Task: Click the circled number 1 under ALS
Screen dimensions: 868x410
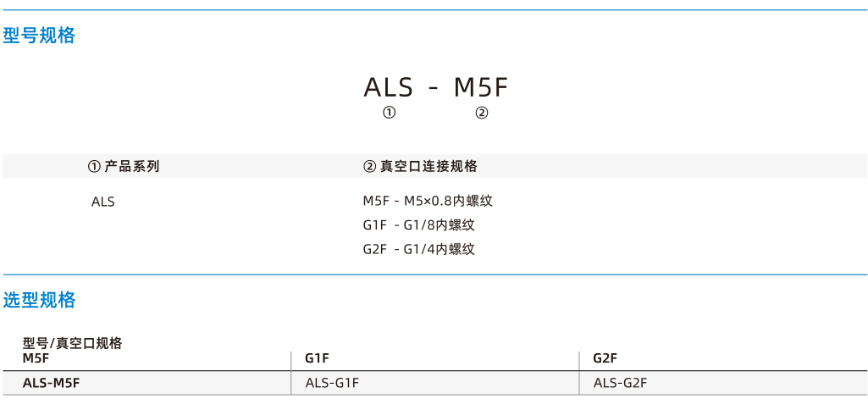Action: (x=390, y=113)
